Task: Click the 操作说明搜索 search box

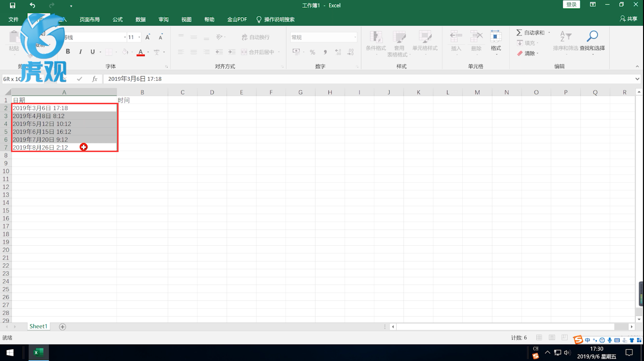Action: pos(275,20)
